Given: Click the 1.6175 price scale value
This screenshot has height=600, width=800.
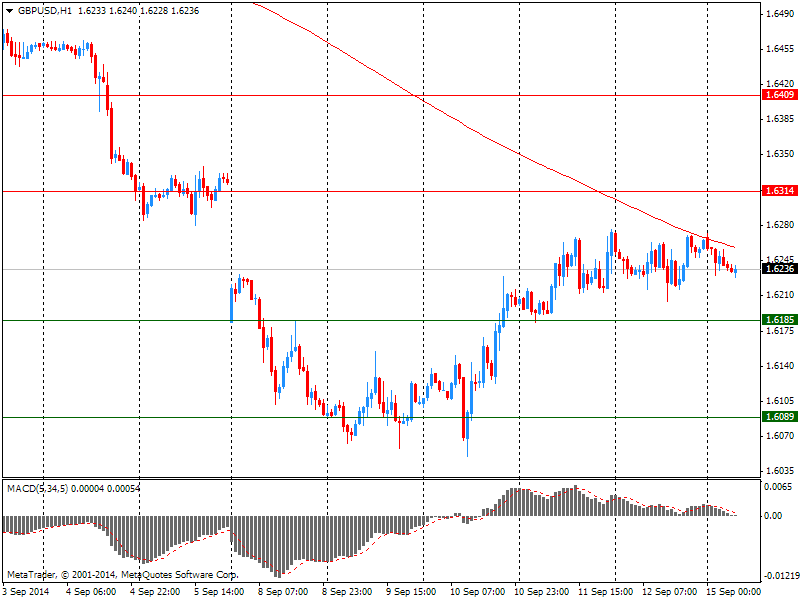Looking at the screenshot, I should coord(780,331).
